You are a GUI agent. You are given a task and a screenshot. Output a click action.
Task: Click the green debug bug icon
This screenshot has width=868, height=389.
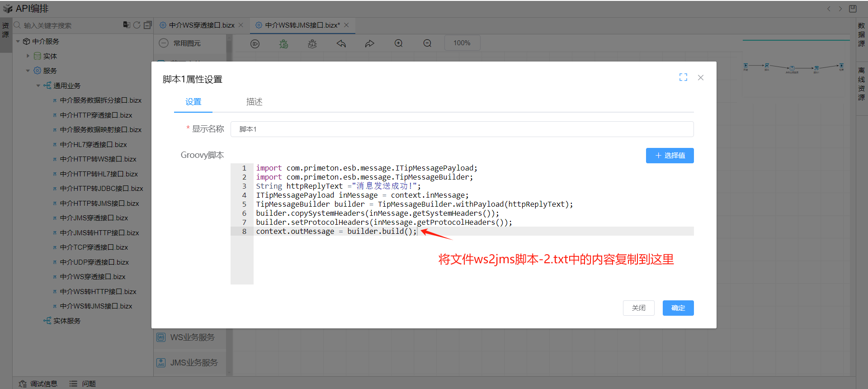(283, 43)
